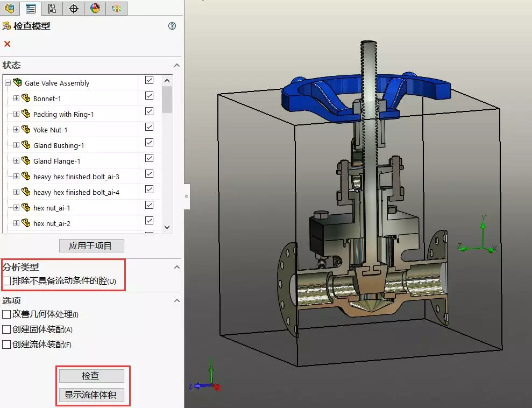Image resolution: width=532 pixels, height=408 pixels.
Task: Expand the Packing with Ring-1 node
Action: point(16,114)
